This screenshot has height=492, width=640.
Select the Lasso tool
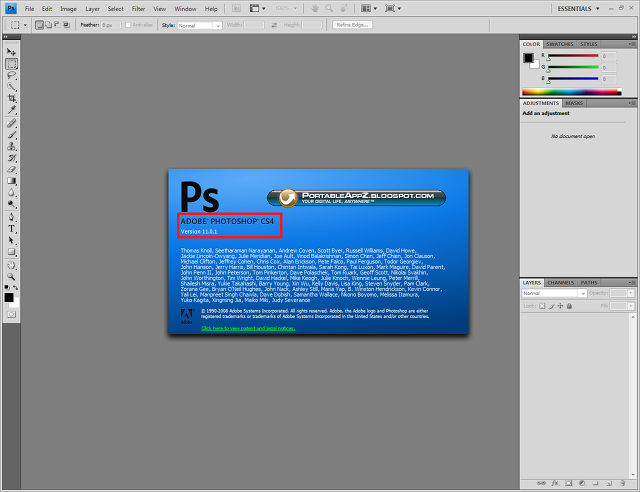click(x=11, y=75)
